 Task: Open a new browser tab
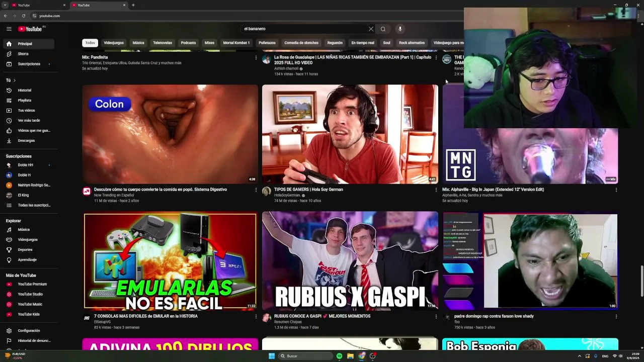pyautogui.click(x=133, y=5)
